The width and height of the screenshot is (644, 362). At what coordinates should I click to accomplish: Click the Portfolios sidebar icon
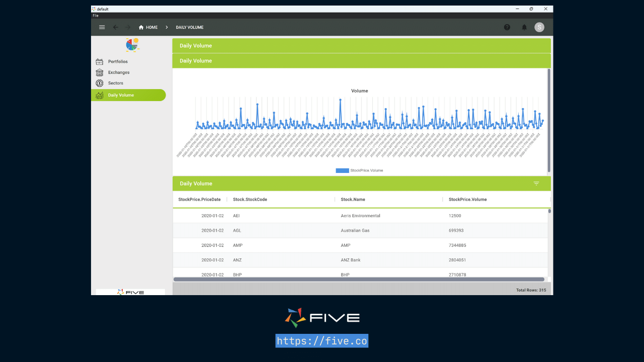pyautogui.click(x=100, y=62)
